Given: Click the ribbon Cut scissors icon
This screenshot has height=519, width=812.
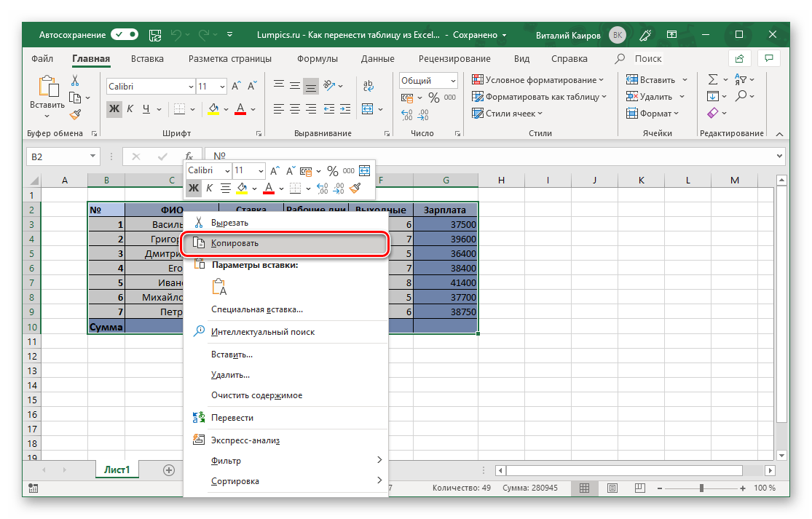Looking at the screenshot, I should (x=75, y=80).
